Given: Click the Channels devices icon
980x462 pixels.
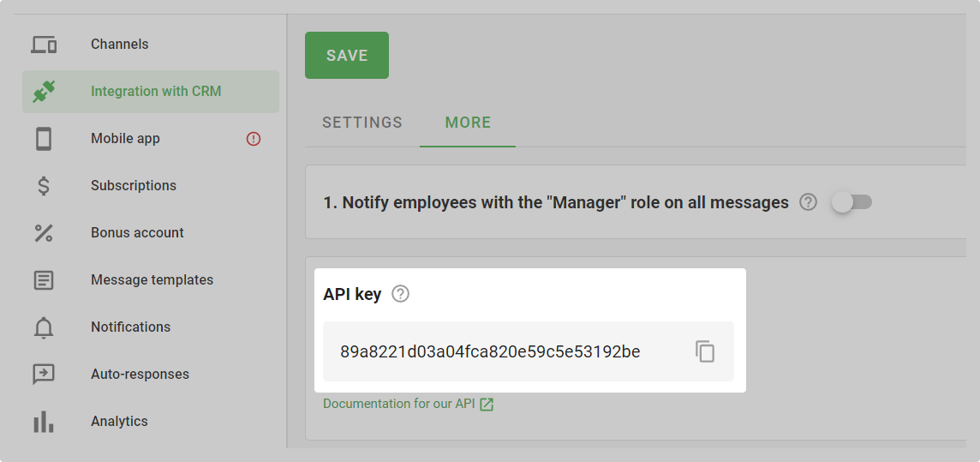Looking at the screenshot, I should (44, 45).
